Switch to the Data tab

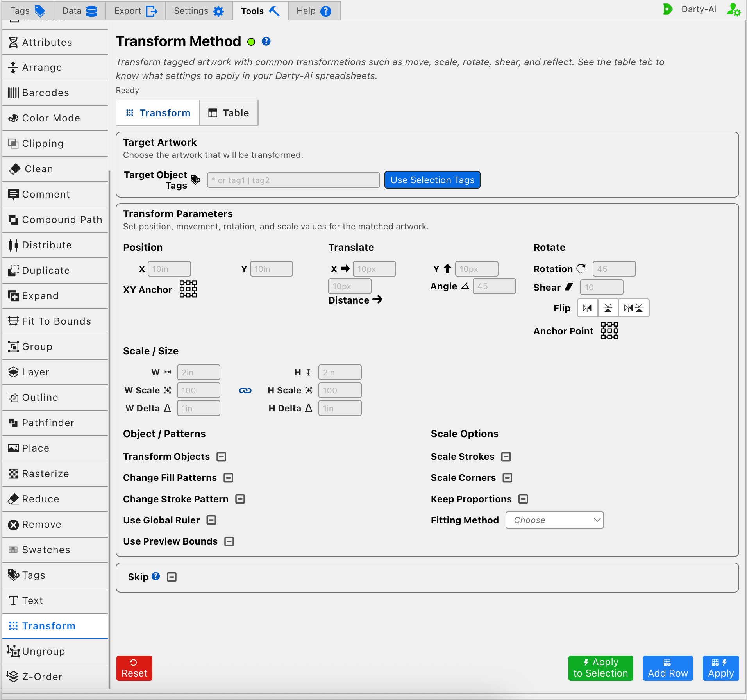coord(79,11)
